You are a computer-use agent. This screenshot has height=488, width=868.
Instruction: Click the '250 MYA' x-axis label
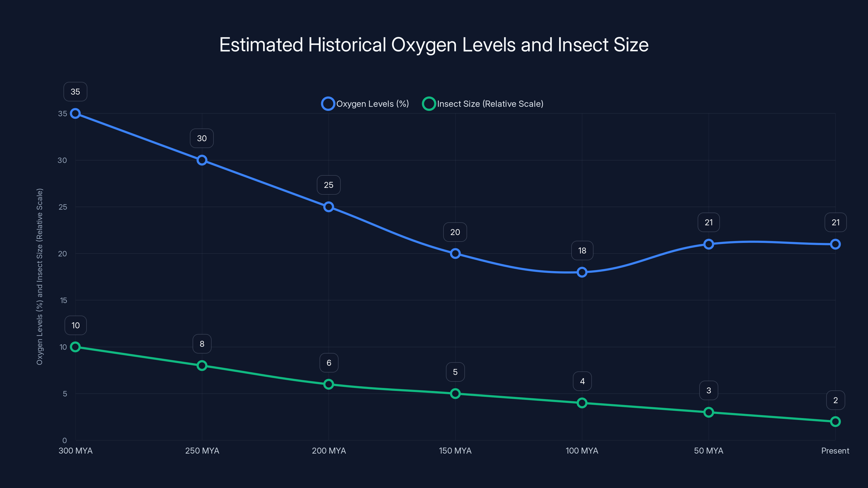(202, 451)
